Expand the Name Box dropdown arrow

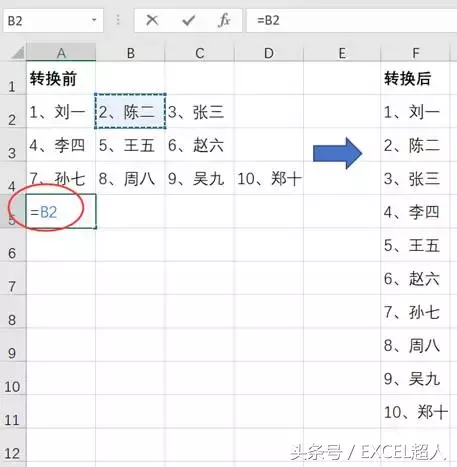click(x=94, y=20)
